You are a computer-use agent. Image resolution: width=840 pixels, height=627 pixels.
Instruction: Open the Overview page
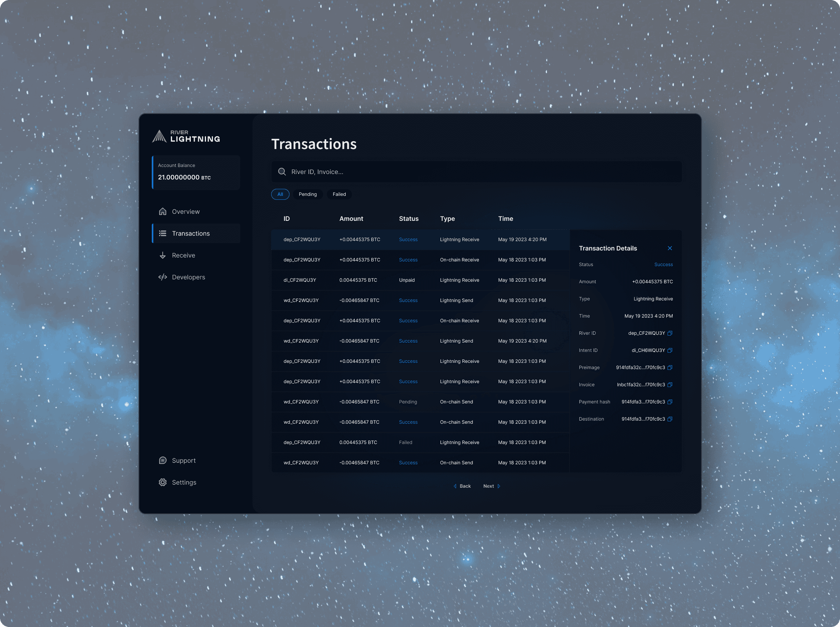coord(185,211)
